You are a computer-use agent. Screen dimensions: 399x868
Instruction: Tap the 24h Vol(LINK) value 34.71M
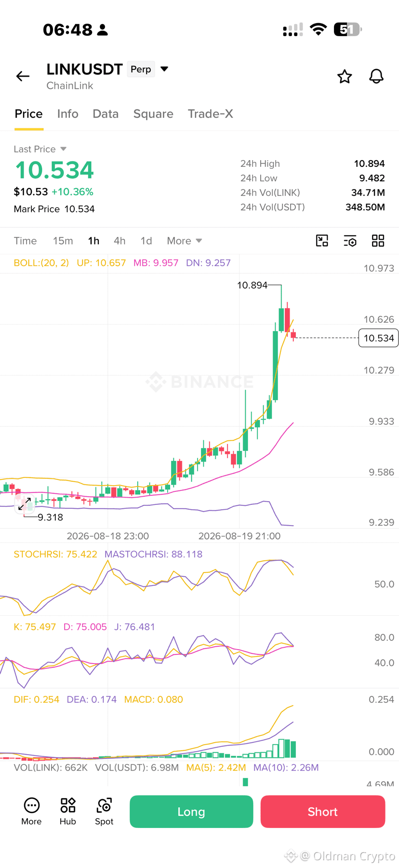[368, 192]
